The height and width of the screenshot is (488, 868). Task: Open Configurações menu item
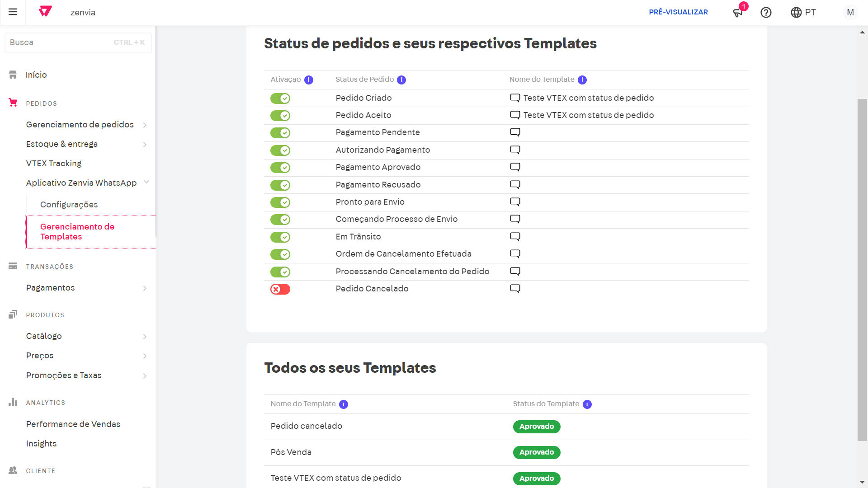(x=69, y=205)
